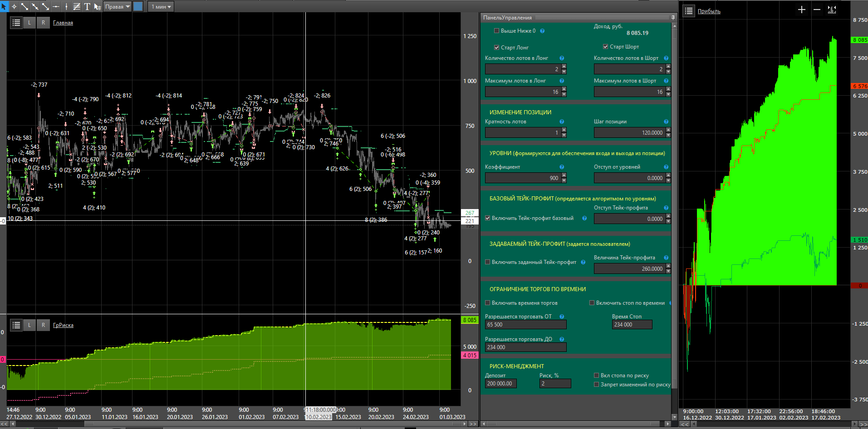The image size is (868, 429).
Task: Open the Главная chart list menu icon
Action: pos(16,22)
